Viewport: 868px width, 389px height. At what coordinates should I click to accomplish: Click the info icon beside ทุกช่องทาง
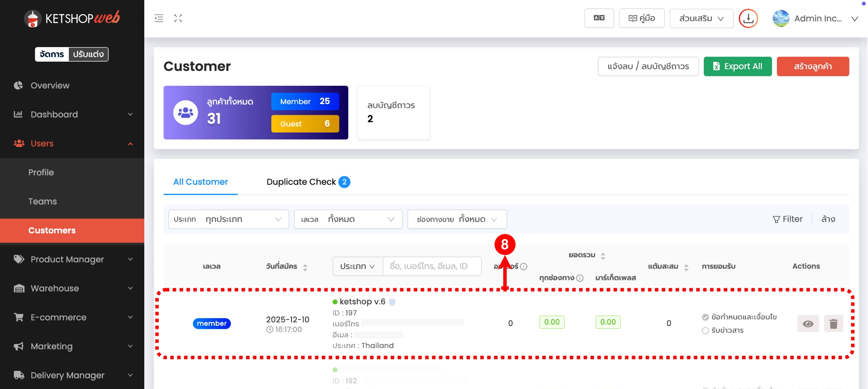[x=580, y=278]
